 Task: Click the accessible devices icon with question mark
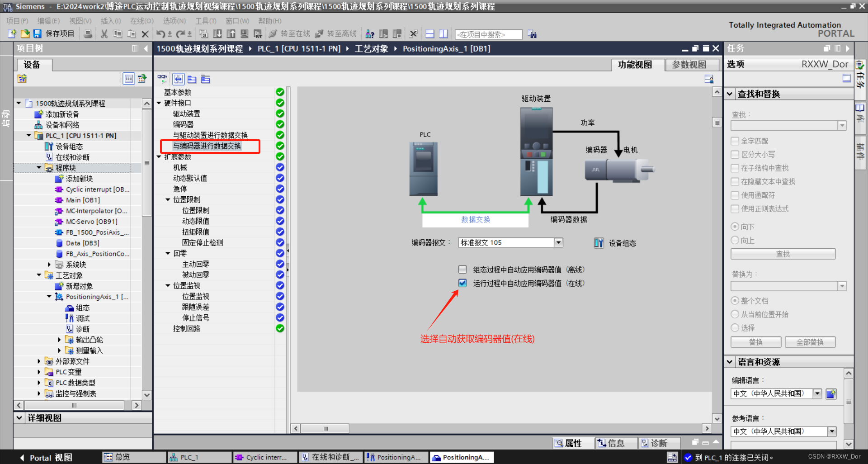point(370,34)
